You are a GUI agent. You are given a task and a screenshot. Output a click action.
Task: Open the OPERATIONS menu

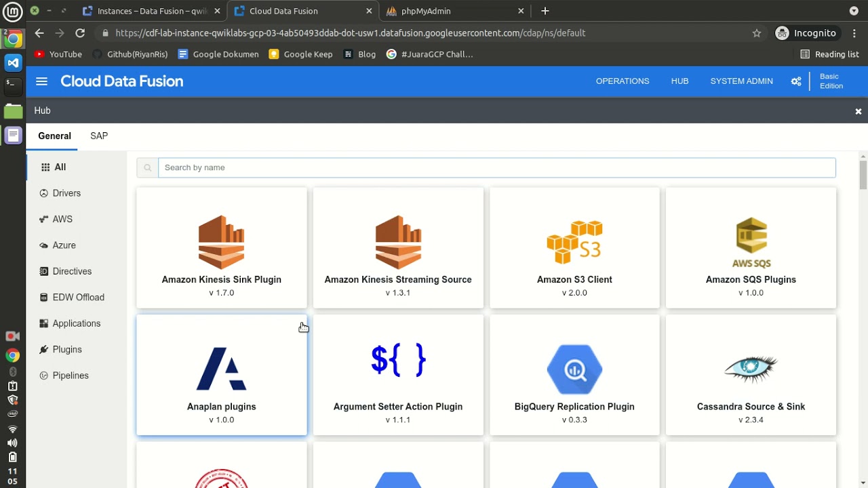click(x=623, y=81)
